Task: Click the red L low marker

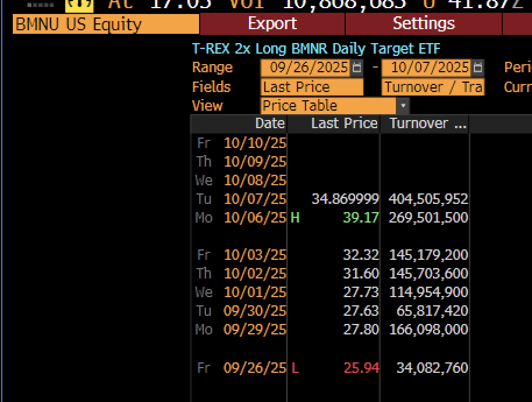Action: (x=295, y=368)
